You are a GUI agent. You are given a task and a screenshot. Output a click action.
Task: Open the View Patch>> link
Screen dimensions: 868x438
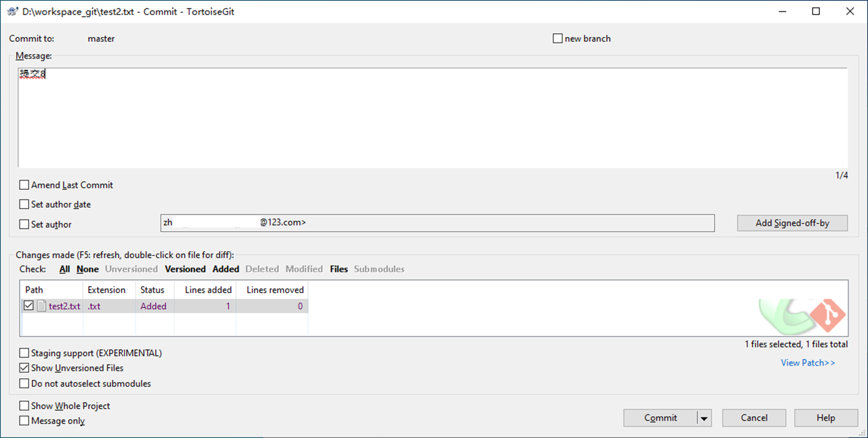tap(808, 363)
